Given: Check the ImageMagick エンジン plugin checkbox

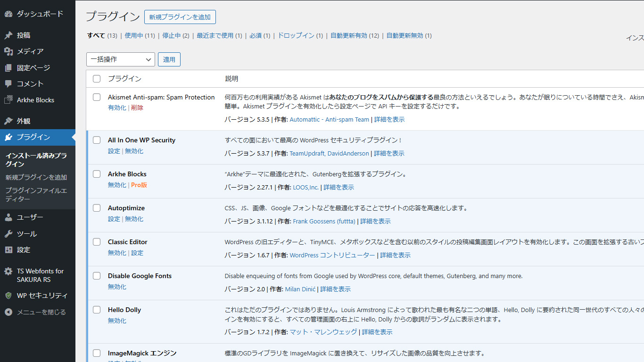Looking at the screenshot, I should pos(97,353).
